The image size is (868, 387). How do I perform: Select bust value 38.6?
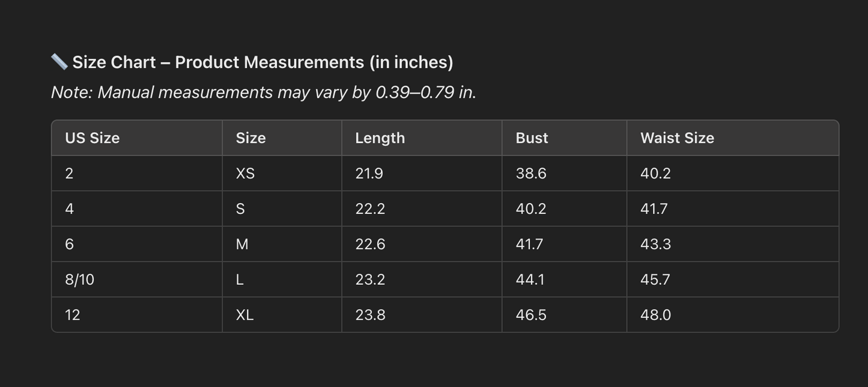tap(531, 173)
